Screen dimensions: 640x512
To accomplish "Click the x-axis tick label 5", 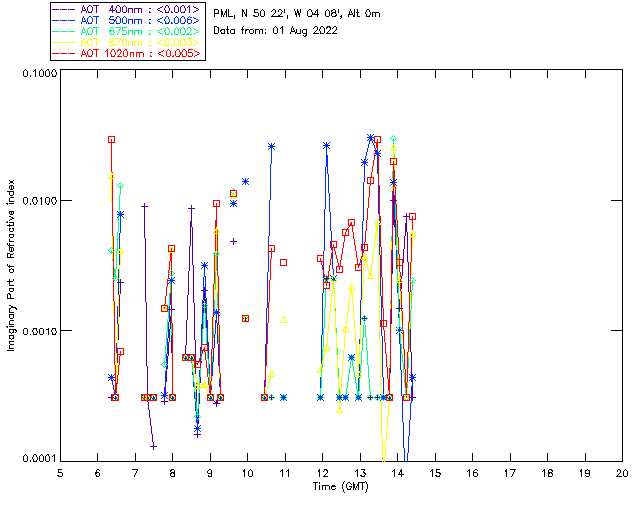I will pos(60,473).
